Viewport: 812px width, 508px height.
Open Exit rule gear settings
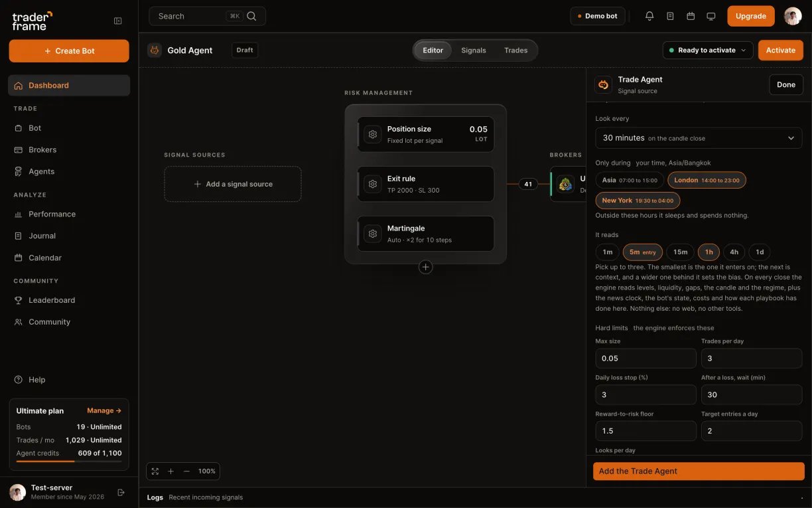[373, 184]
